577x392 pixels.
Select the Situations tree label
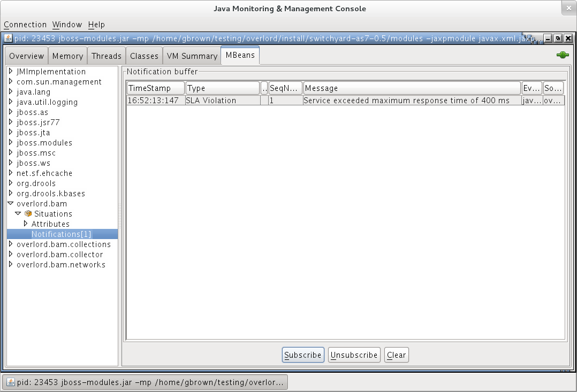53,214
